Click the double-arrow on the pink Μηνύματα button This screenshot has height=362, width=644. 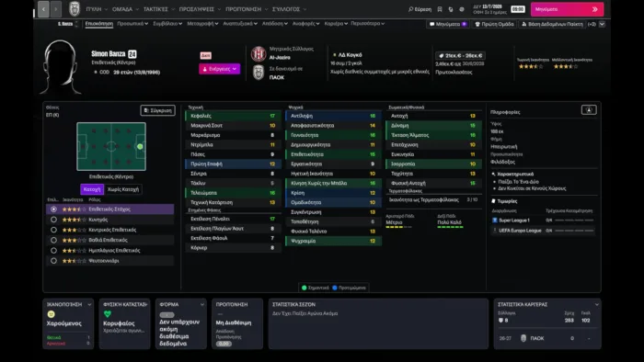(594, 9)
